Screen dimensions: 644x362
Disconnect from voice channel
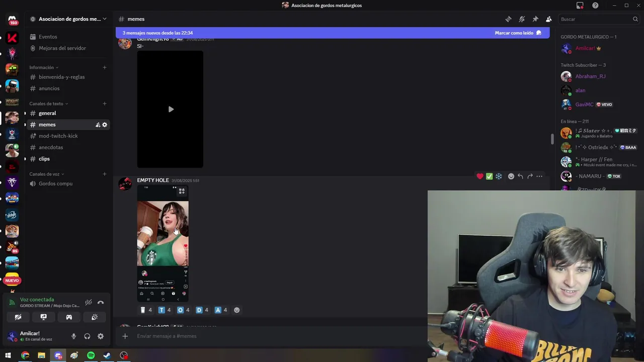(101, 302)
